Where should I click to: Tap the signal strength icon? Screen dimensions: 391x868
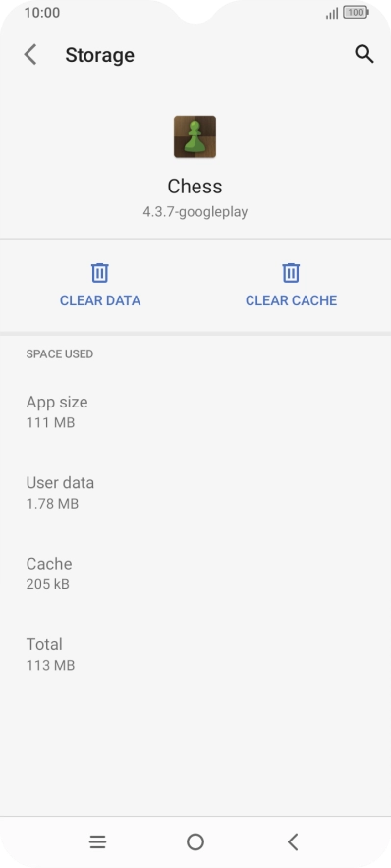point(332,13)
